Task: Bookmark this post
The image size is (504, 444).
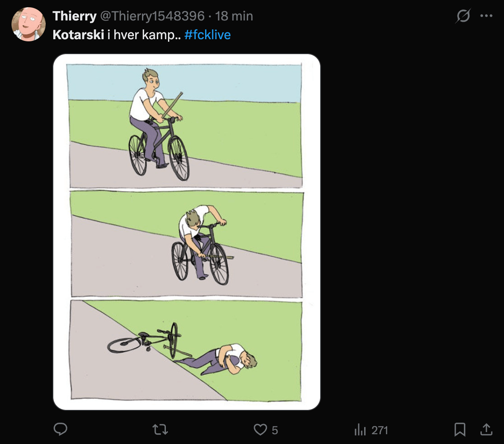Action: (x=460, y=430)
